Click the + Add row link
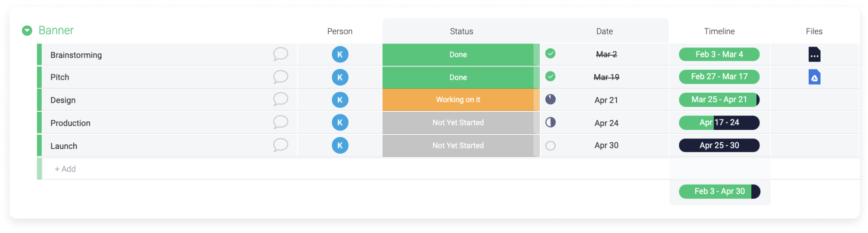This screenshot has width=868, height=233. pos(65,169)
